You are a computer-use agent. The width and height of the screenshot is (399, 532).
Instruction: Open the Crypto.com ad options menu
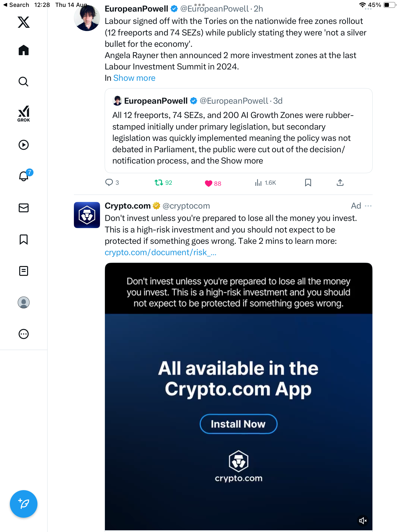point(368,206)
